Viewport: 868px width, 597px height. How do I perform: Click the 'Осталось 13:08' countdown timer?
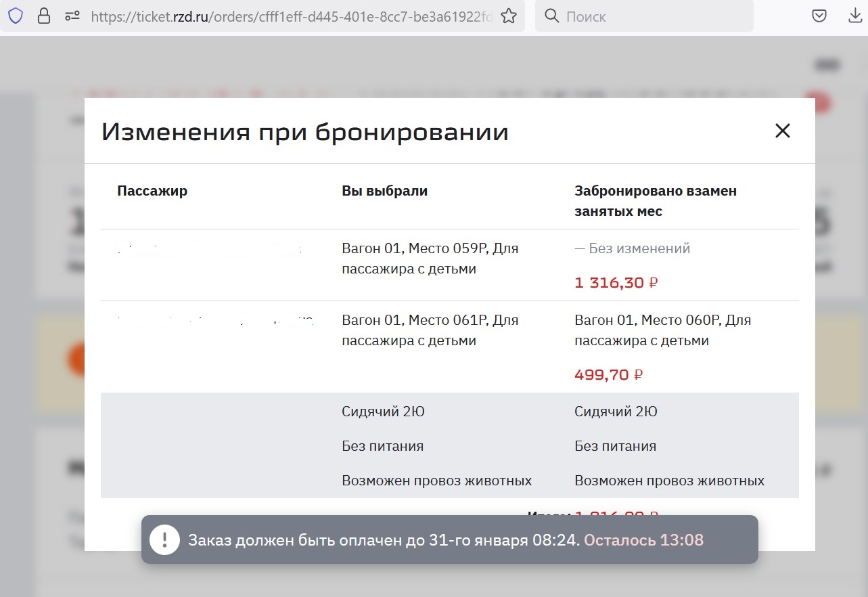pyautogui.click(x=643, y=540)
